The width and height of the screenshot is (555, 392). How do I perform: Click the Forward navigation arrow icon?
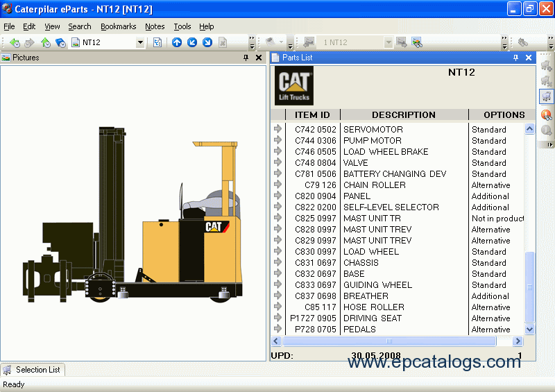coord(30,42)
